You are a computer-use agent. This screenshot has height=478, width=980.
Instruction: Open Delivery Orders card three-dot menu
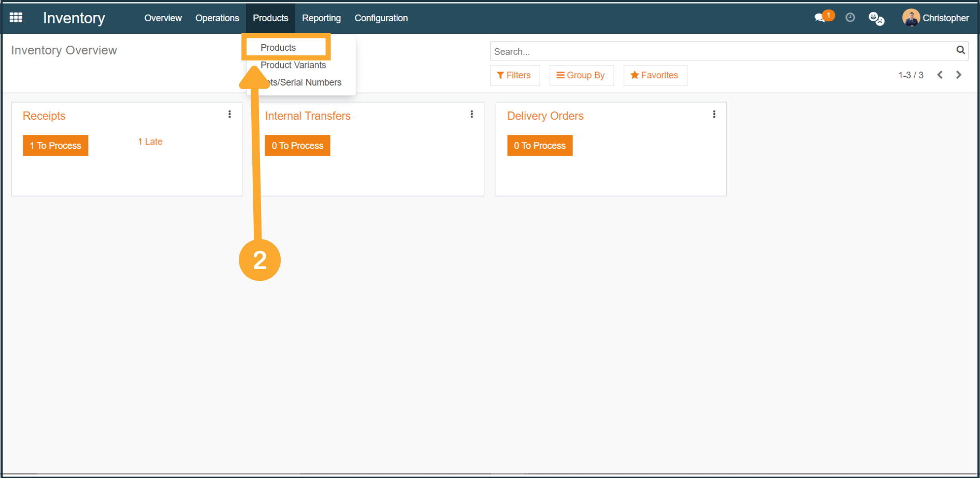714,115
